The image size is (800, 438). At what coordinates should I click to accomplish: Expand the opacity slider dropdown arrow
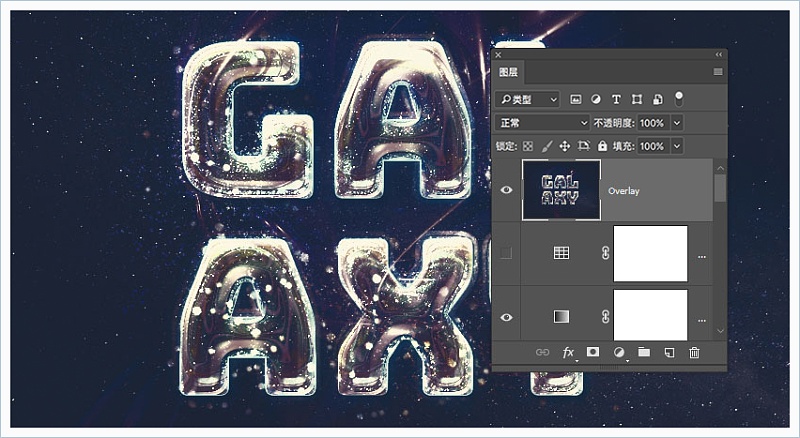click(677, 122)
